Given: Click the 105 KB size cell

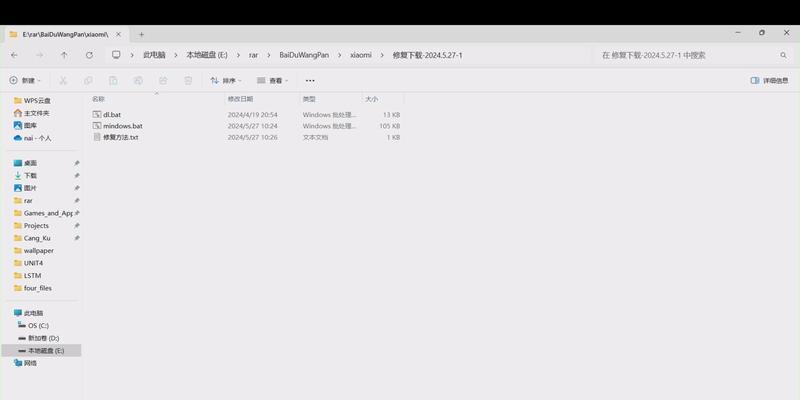Looking at the screenshot, I should click(389, 126).
